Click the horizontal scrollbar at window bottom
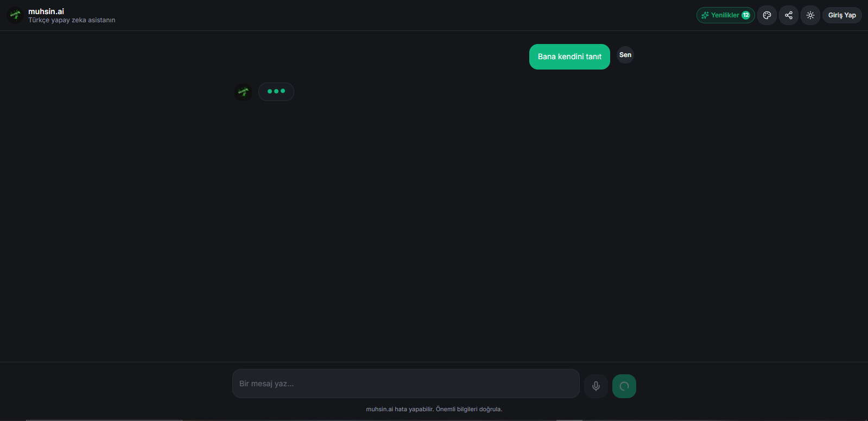 pos(104,420)
